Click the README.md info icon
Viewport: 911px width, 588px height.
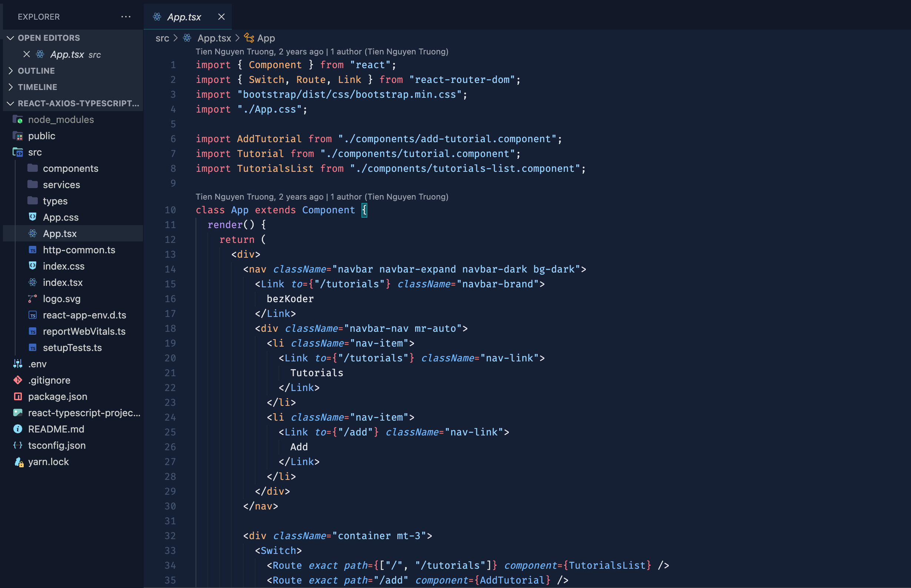click(17, 429)
